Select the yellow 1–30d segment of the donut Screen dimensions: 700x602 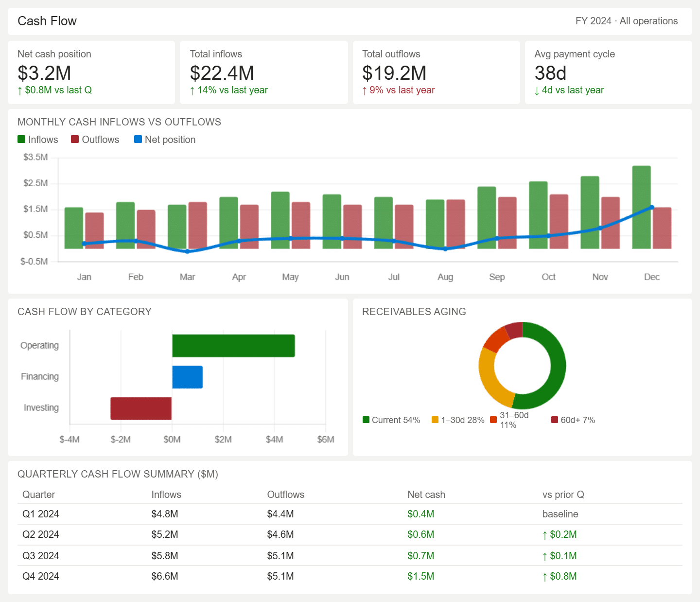pyautogui.click(x=488, y=377)
